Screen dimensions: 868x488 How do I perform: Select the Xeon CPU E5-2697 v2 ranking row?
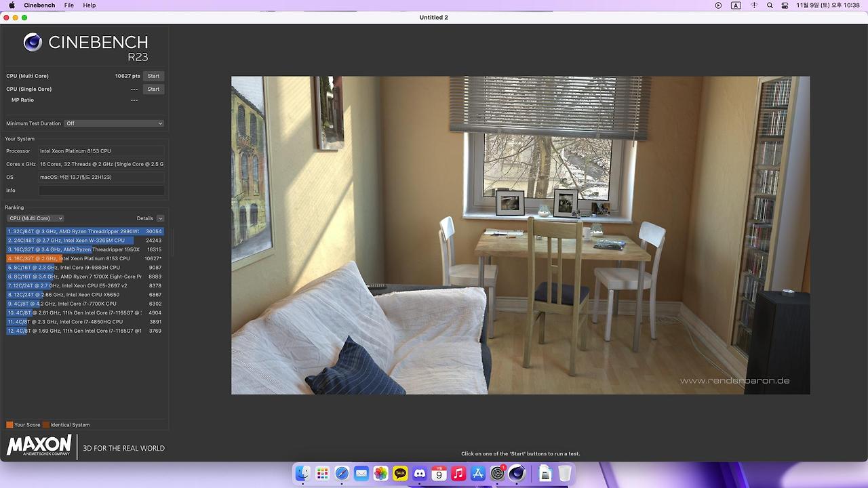[85, 286]
